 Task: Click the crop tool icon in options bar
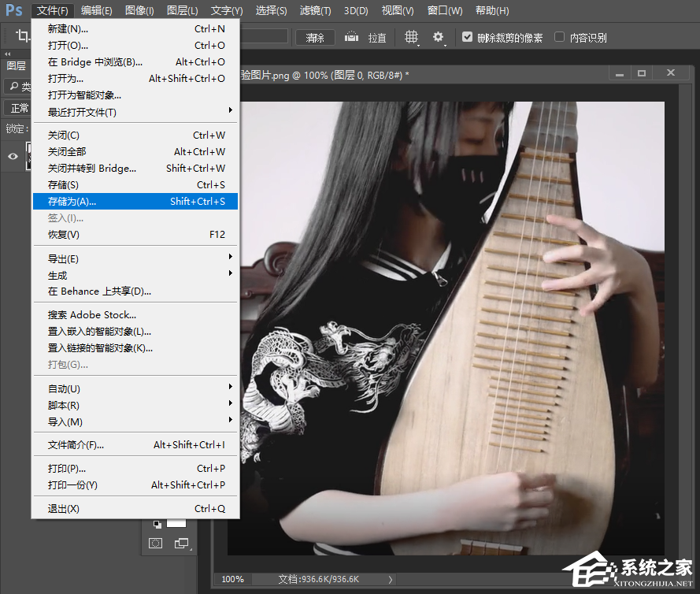pos(21,37)
